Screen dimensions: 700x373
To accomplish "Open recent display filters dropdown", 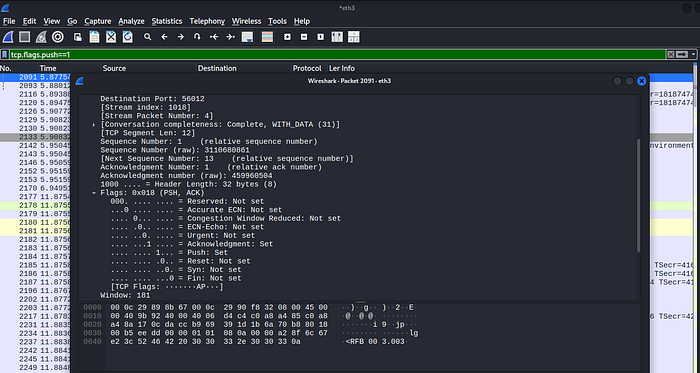I will point(693,54).
